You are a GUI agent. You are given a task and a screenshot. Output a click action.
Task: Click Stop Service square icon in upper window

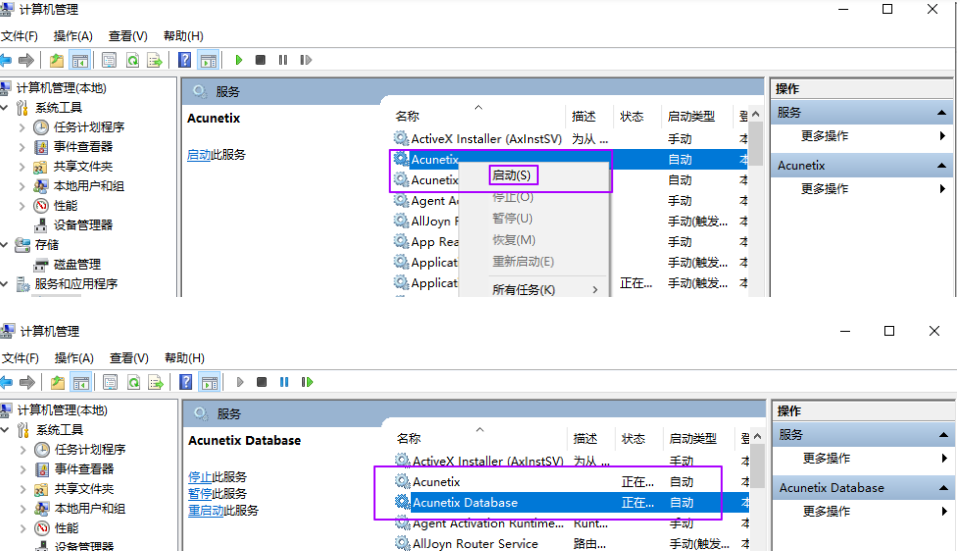click(260, 60)
